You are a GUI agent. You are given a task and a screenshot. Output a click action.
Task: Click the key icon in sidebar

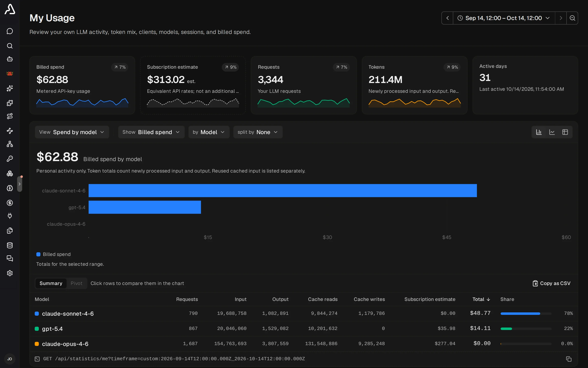coord(10,159)
